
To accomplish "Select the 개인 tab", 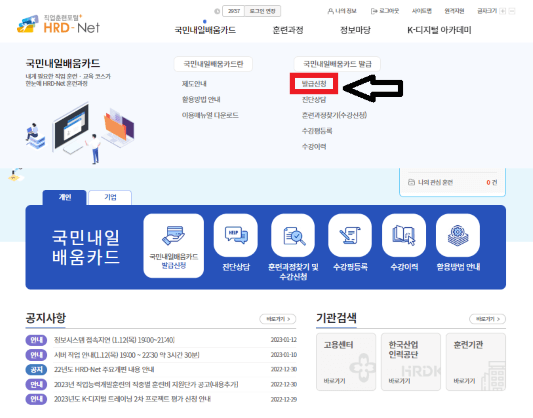I will [65, 197].
